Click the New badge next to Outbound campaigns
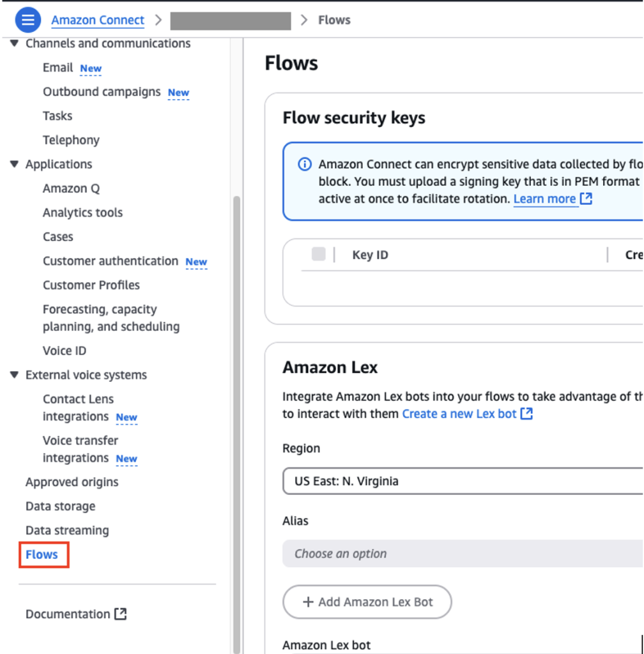Viewport: 644px width, 654px height. point(178,93)
